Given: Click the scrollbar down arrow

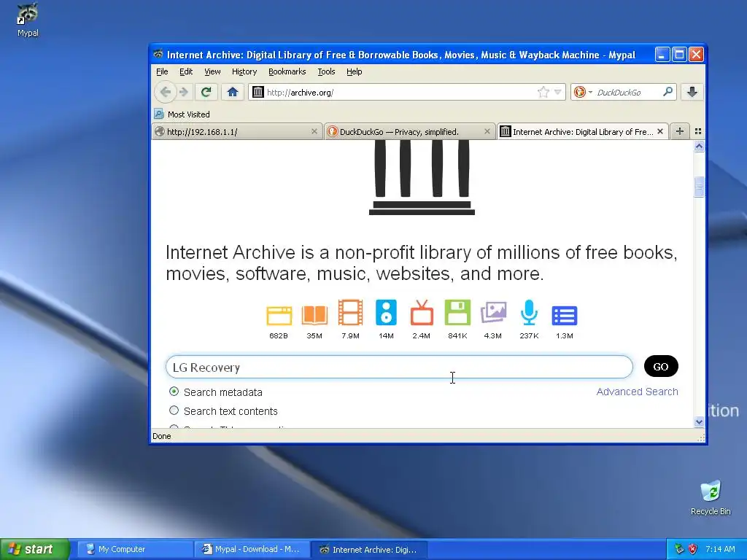Looking at the screenshot, I should pyautogui.click(x=699, y=421).
